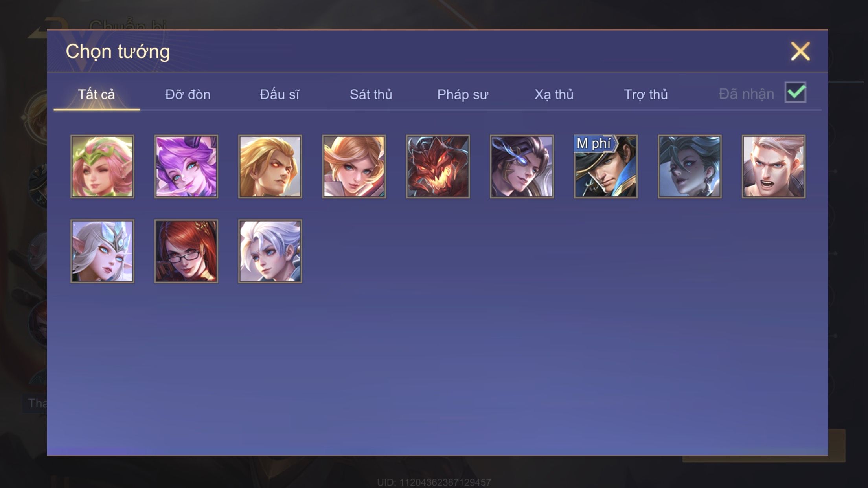This screenshot has width=868, height=488.
Task: Open the 'Trợ thủ' tab
Action: tap(646, 94)
